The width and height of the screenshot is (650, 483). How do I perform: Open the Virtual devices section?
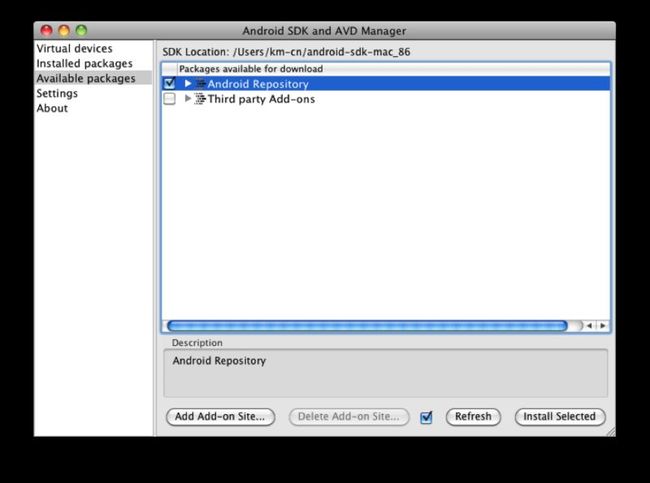click(x=74, y=49)
